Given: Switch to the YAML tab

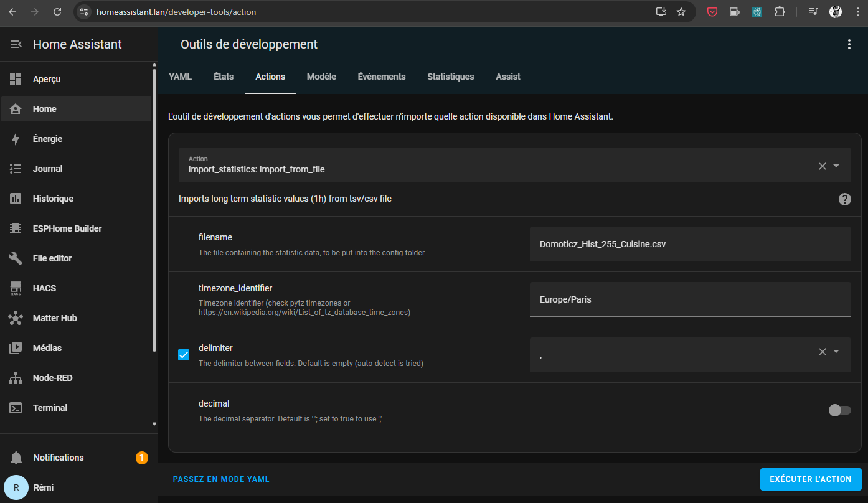Looking at the screenshot, I should pyautogui.click(x=181, y=77).
